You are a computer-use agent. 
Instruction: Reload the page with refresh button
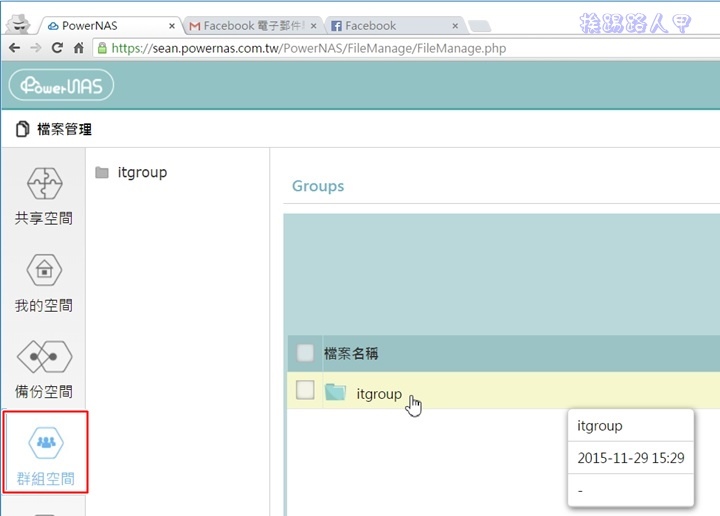[x=56, y=47]
